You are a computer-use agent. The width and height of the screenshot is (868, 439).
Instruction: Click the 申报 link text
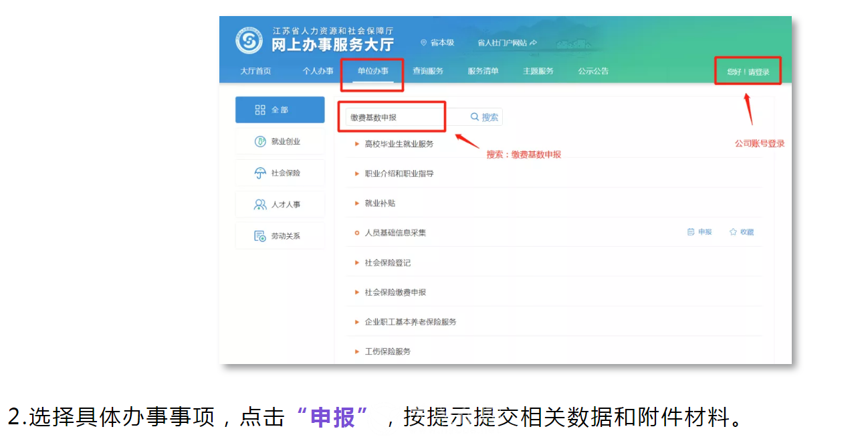tap(705, 232)
